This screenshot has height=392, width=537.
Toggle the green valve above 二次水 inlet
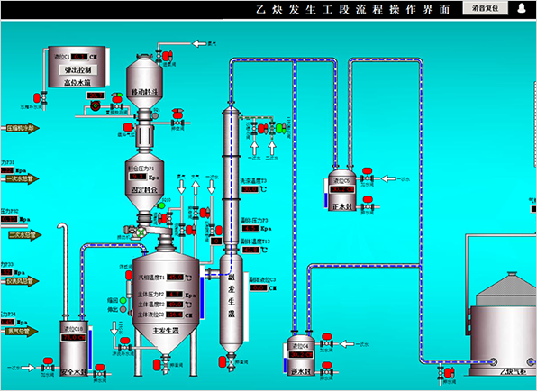point(278,128)
